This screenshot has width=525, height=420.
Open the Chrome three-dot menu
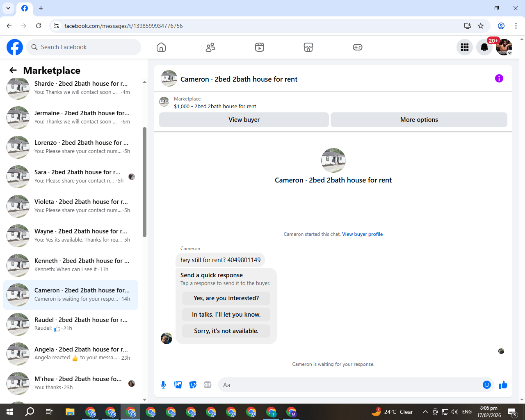click(516, 26)
